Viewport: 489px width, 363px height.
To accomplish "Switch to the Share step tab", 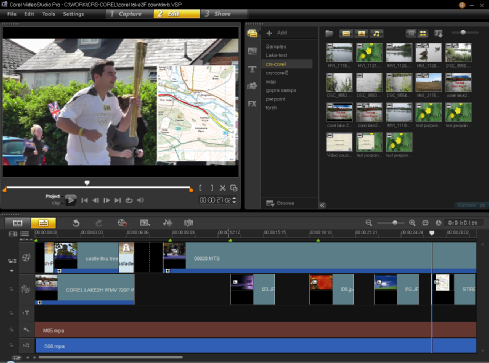I will 223,14.
